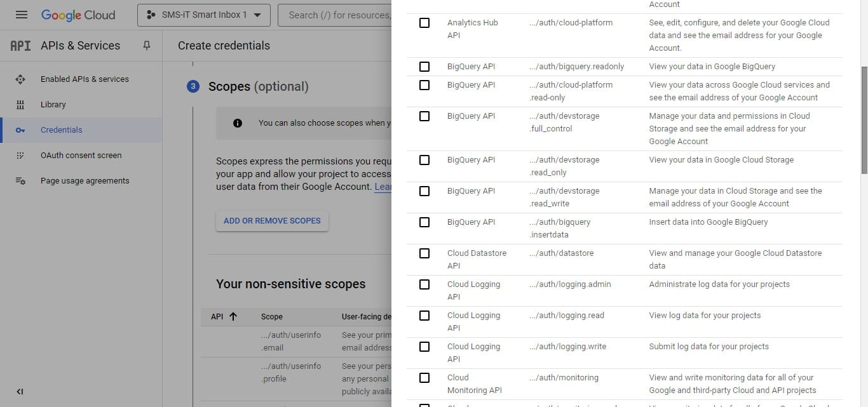
Task: Click the scopes panel vertical scrollbar
Action: (x=864, y=119)
